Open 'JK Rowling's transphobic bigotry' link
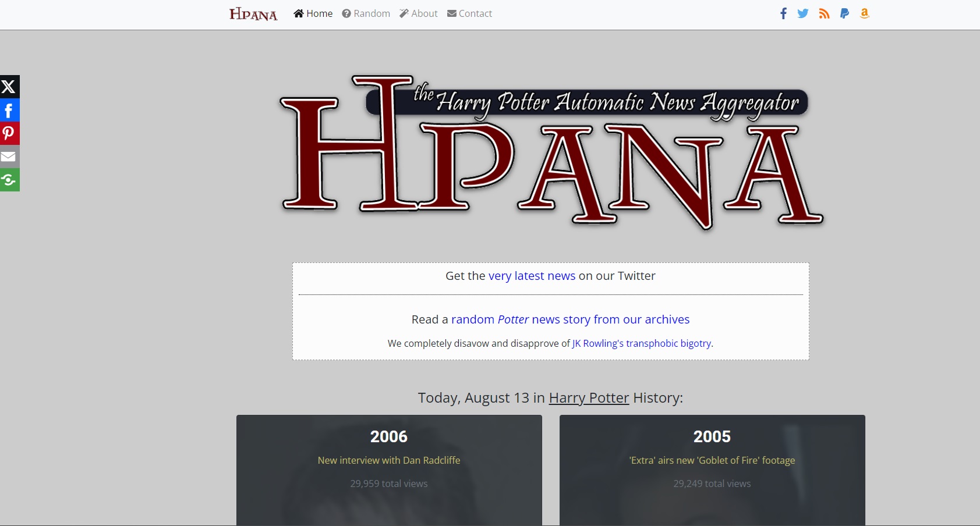 click(x=641, y=343)
